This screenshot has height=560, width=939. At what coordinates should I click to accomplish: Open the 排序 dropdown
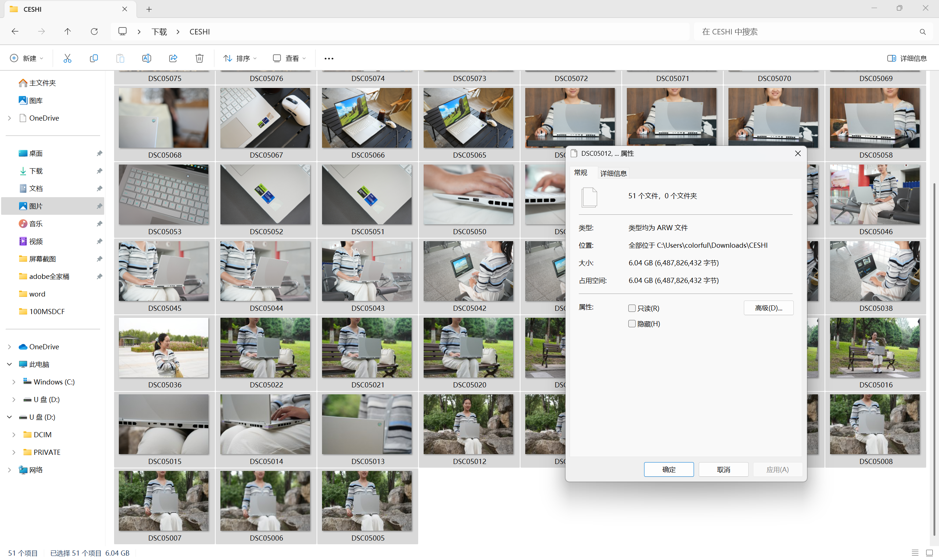coord(240,58)
